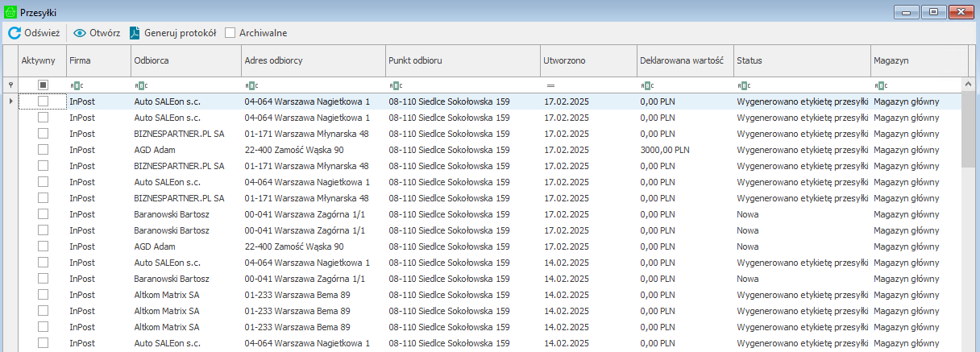The image size is (980, 352).
Task: Open filter operator icon under Odbiorca
Action: tap(142, 85)
